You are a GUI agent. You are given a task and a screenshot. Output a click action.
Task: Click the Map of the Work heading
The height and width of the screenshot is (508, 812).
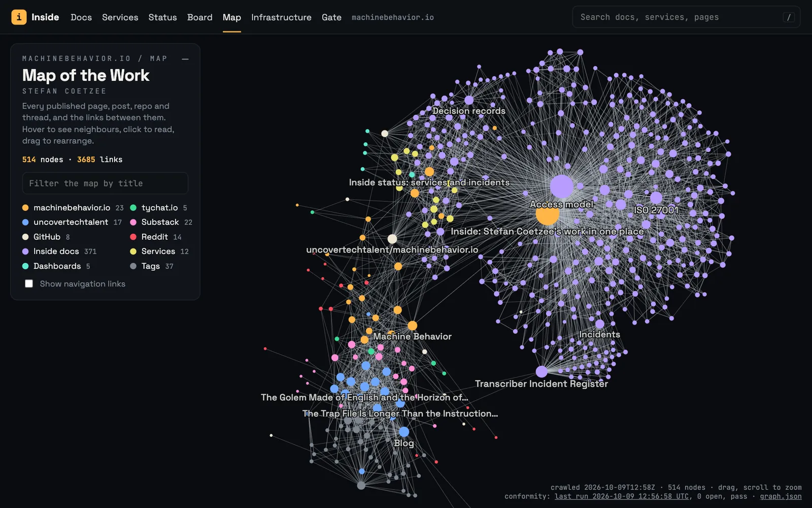(x=86, y=75)
